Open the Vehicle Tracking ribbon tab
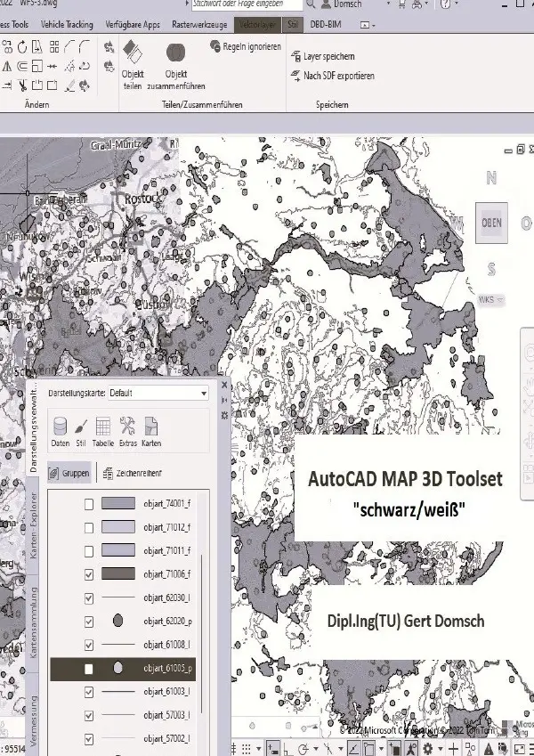 [67, 24]
